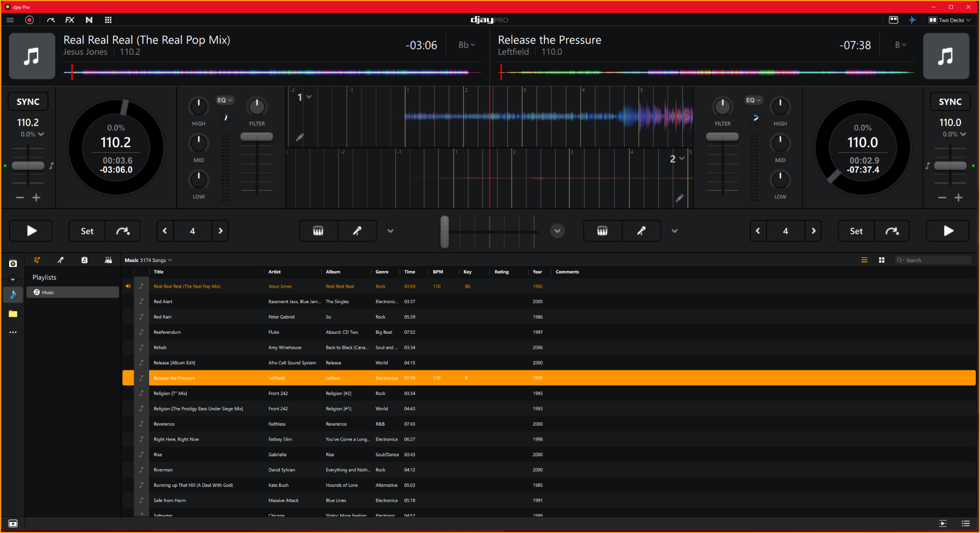980x533 pixels.
Task: Decrease deck 1 loop length
Action: point(165,231)
